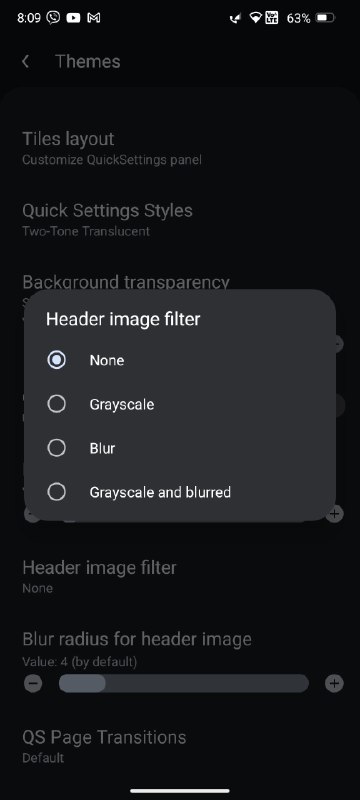
Task: Tap the bottom navigation gesture bar
Action: coord(179,791)
